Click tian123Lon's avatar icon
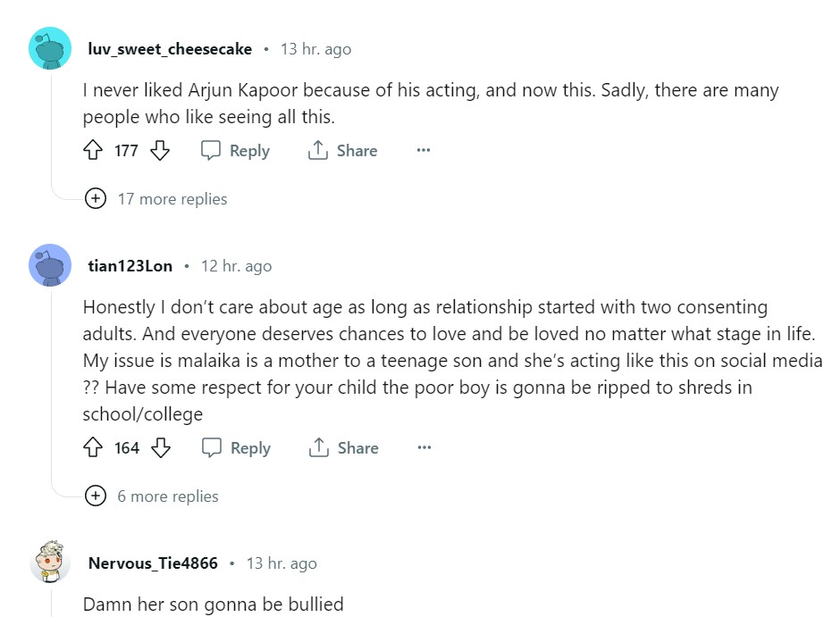 pyautogui.click(x=50, y=265)
